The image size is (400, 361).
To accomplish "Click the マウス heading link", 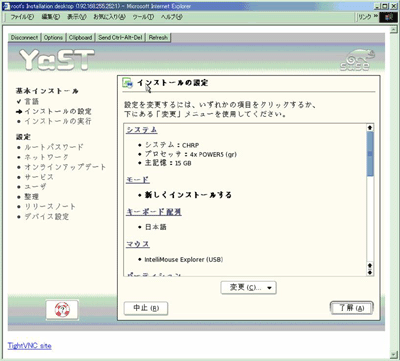I will 138,244.
